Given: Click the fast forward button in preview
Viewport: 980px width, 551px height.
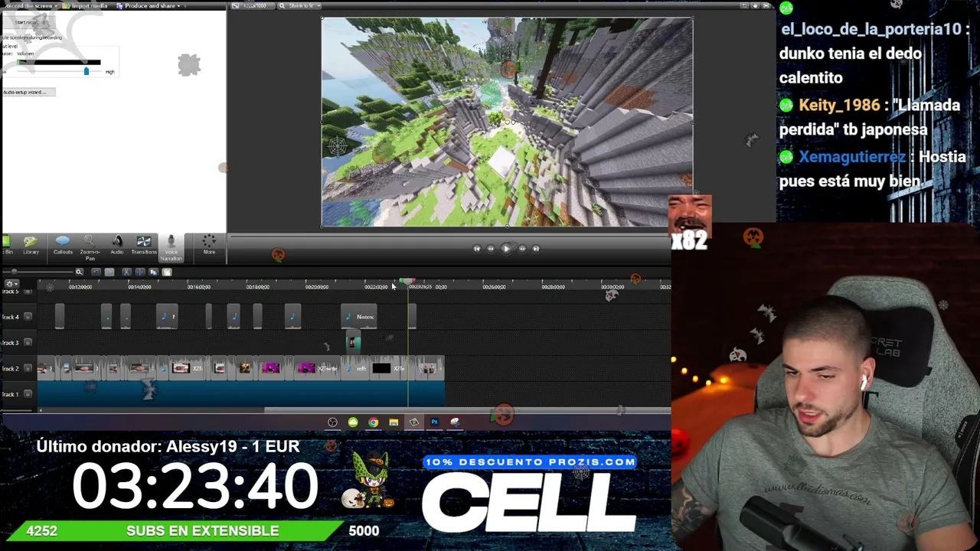Looking at the screenshot, I should (x=522, y=248).
